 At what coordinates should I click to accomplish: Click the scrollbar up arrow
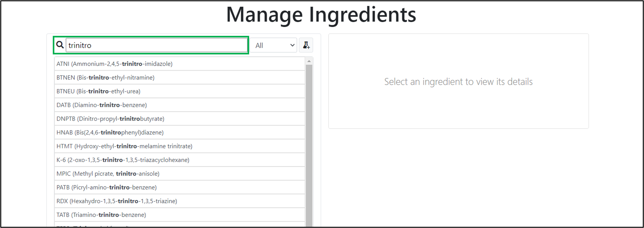[x=309, y=61]
